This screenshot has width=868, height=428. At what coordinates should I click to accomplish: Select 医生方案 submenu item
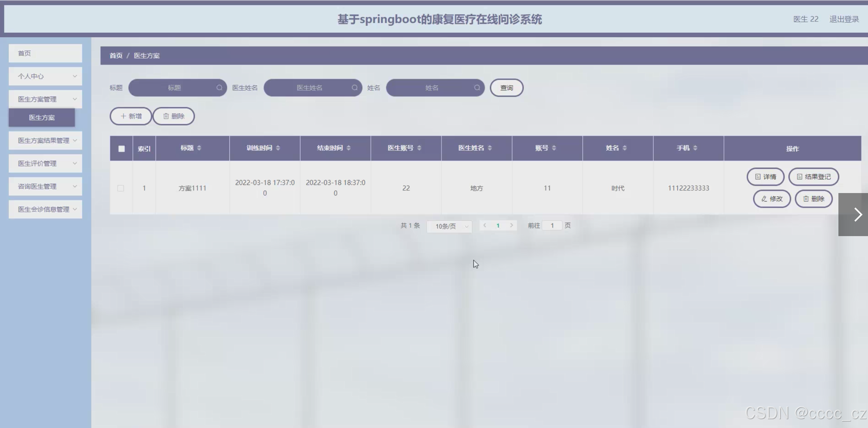(x=42, y=118)
